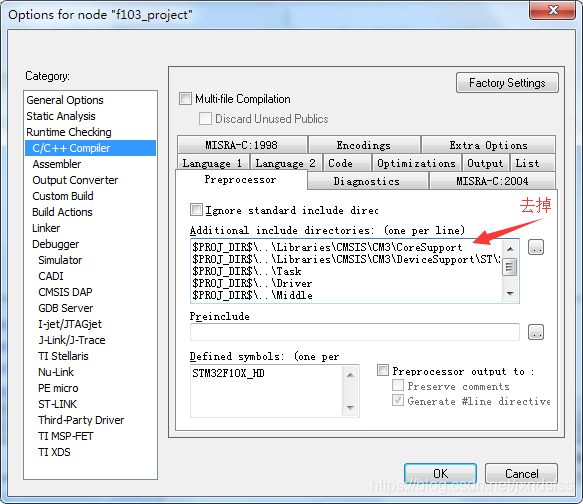Select TI Stellaris category
The image size is (583, 504).
[x=63, y=356]
